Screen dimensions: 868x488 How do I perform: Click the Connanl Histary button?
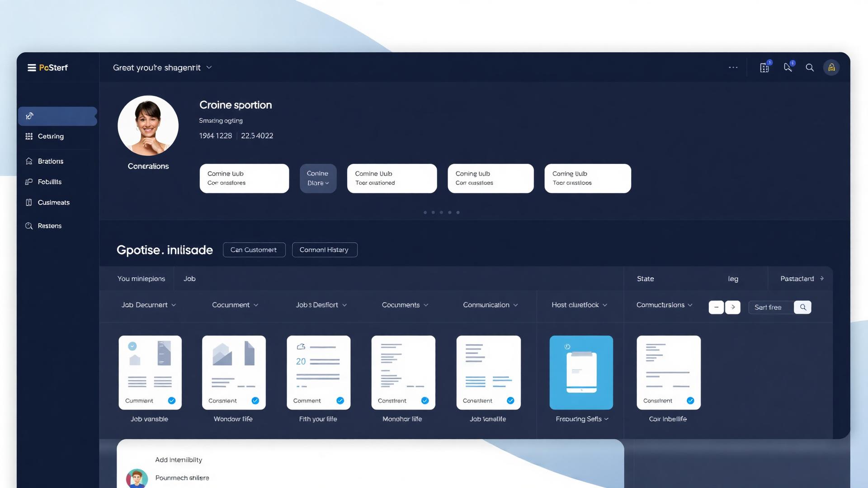coord(325,250)
